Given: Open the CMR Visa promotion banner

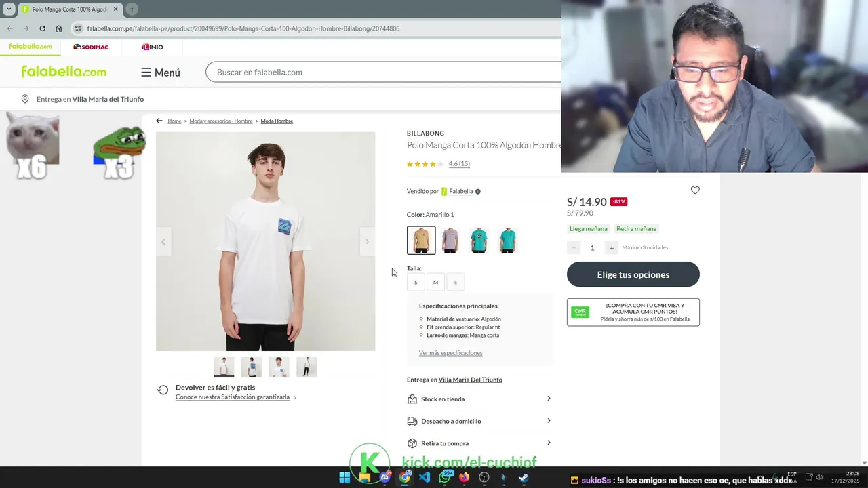Looking at the screenshot, I should [633, 312].
